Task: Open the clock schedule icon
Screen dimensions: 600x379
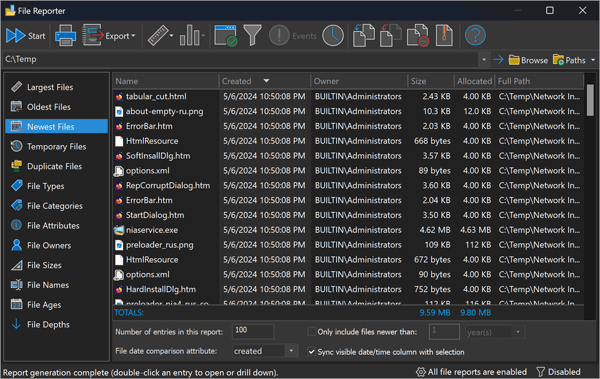Action: 333,36
